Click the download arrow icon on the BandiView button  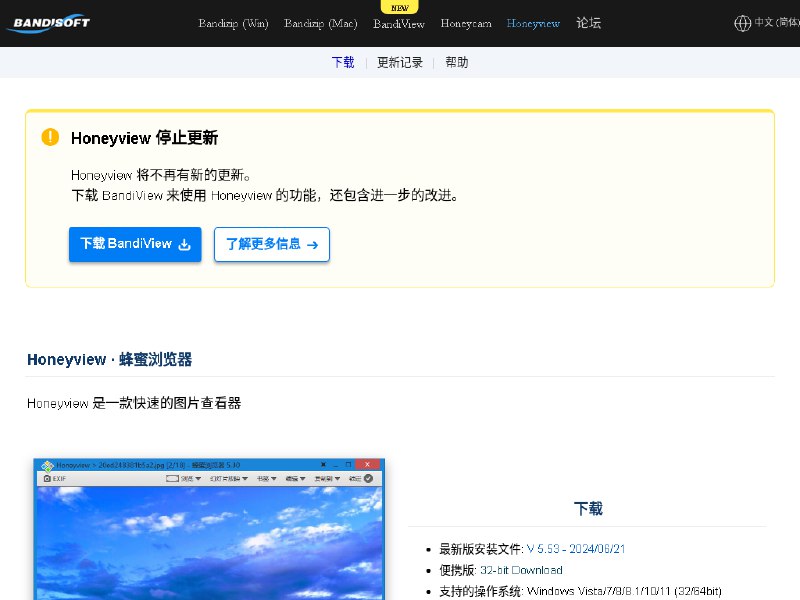(185, 244)
